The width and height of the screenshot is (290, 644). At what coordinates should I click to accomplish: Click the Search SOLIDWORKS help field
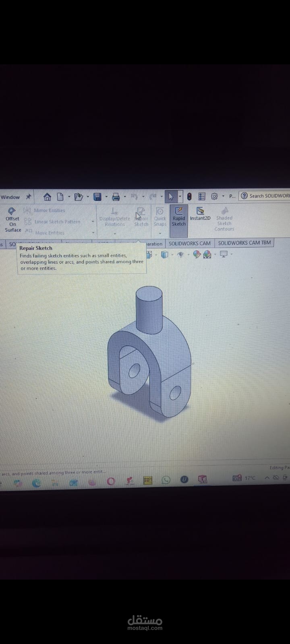(269, 196)
